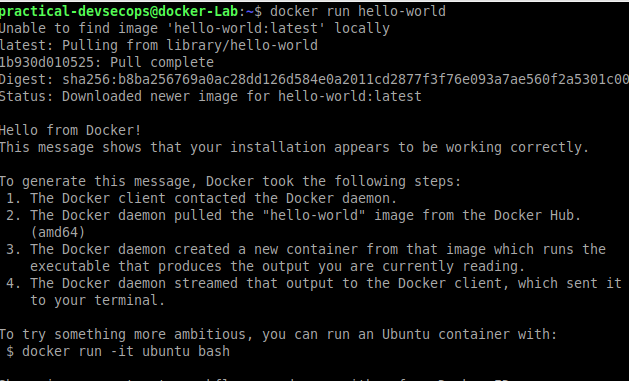Click the words 'Docker Hub.' in step 2

pyautogui.click(x=537, y=215)
